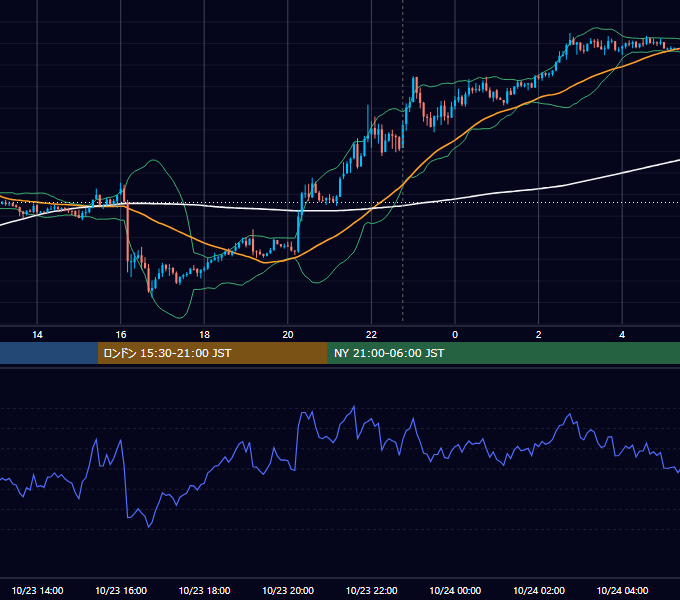Click the hour 18 axis label
This screenshot has width=680, height=600.
(x=204, y=335)
